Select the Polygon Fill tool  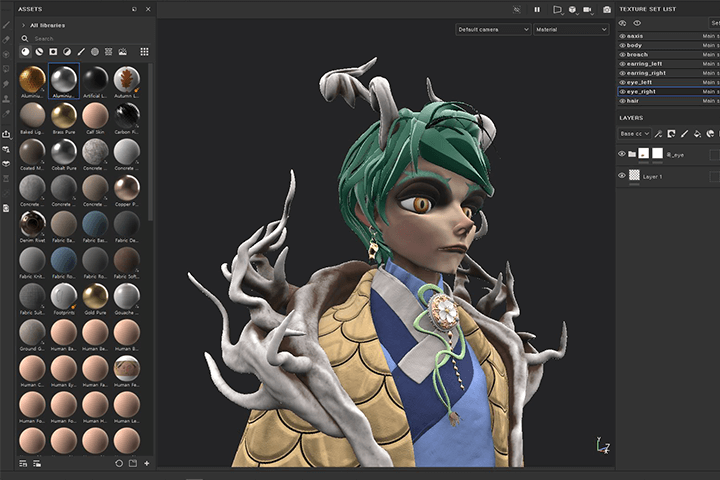point(6,69)
